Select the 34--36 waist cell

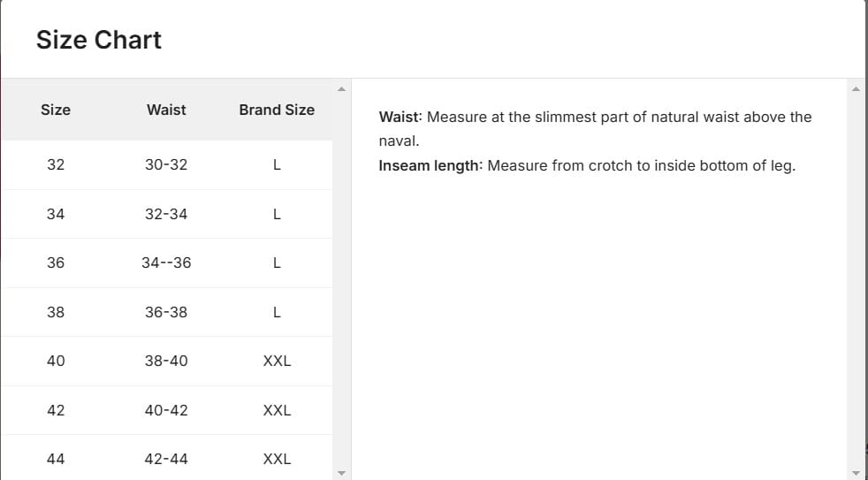166,263
